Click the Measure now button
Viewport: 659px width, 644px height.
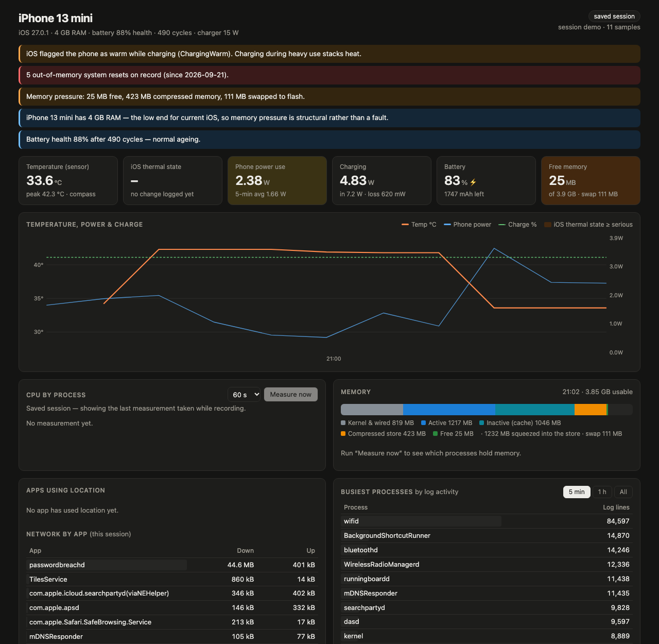[291, 395]
